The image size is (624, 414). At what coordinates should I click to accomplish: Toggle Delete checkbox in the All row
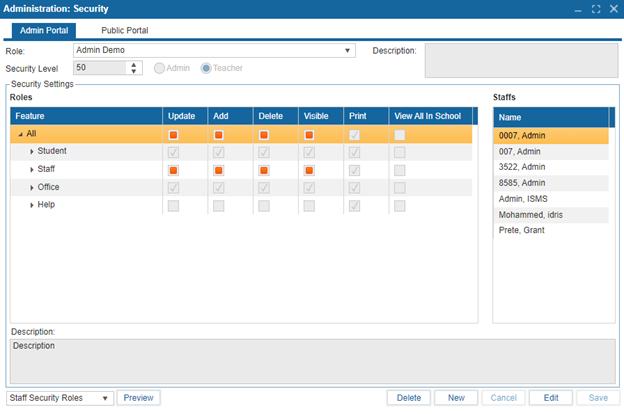(x=264, y=135)
